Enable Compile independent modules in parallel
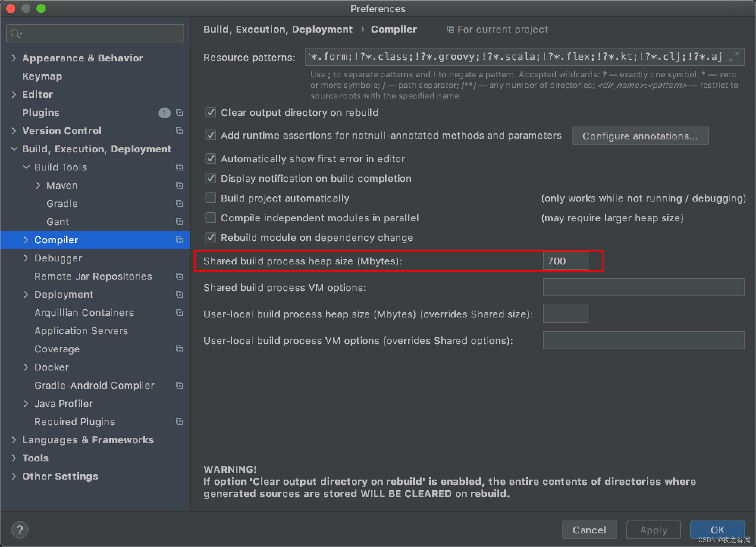This screenshot has width=756, height=547. [x=211, y=217]
